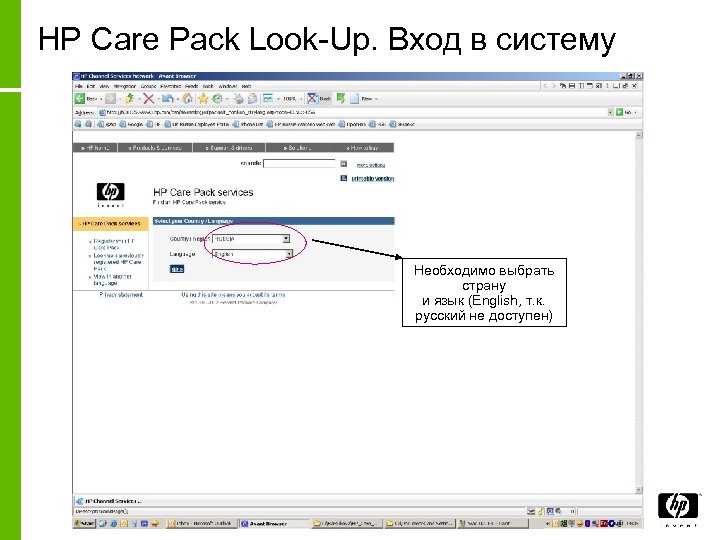
Task: Click the New page icon
Action: tap(354, 99)
